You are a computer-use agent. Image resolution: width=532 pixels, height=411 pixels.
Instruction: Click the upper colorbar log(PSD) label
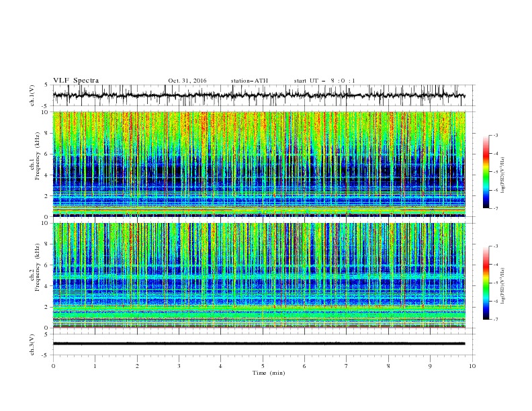tap(502, 175)
